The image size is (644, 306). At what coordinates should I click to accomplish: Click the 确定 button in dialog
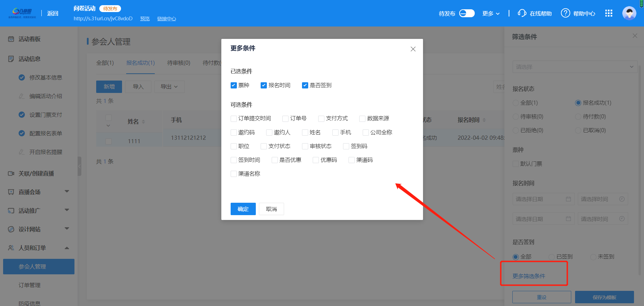pos(243,209)
